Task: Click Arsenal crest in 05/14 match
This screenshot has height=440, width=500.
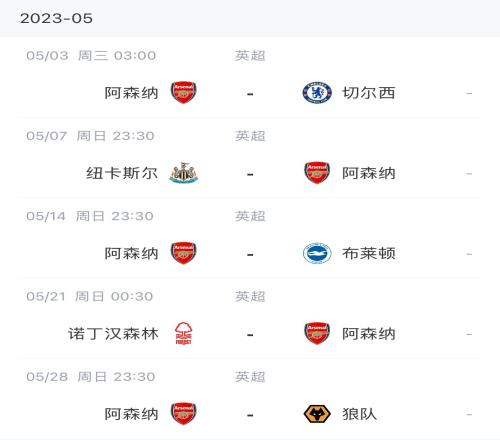Action: click(x=183, y=253)
